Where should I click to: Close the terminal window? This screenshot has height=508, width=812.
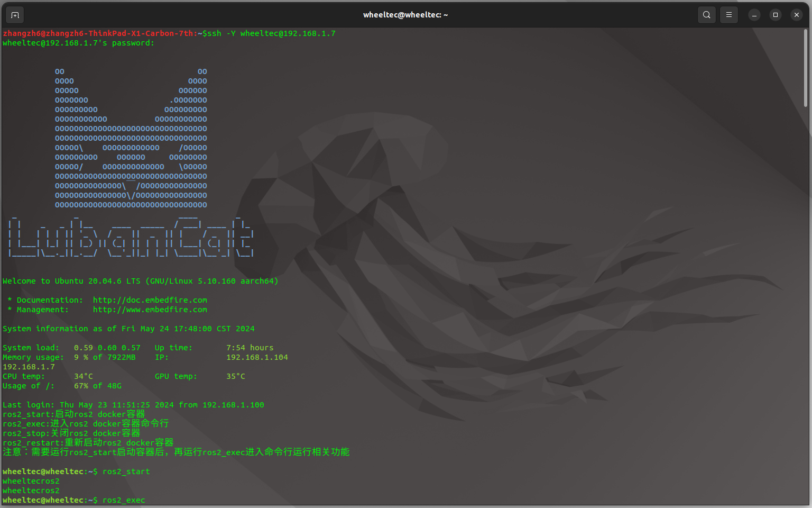(x=797, y=15)
